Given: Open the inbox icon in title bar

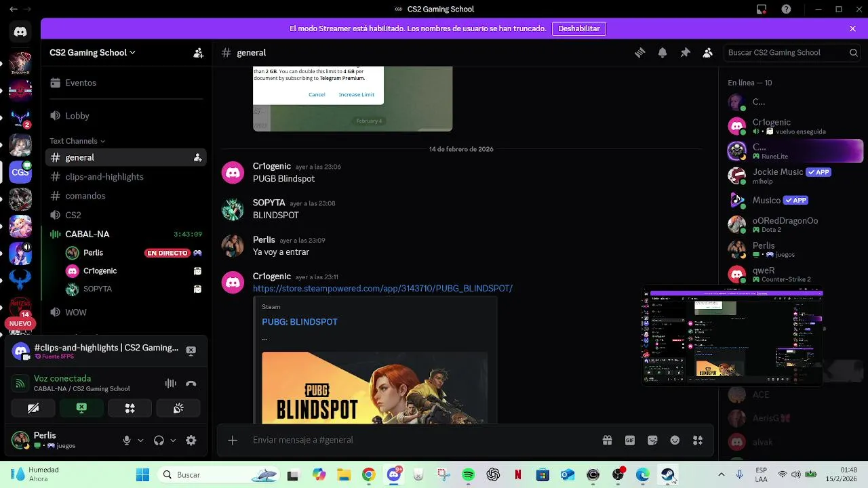Looking at the screenshot, I should [762, 9].
